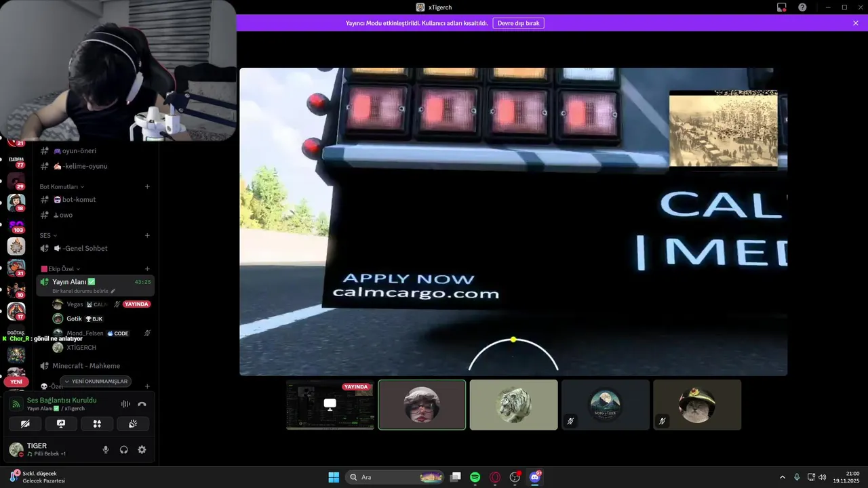Dismiss the streamer mode banner
Screen dimensions: 868x488
coord(856,23)
